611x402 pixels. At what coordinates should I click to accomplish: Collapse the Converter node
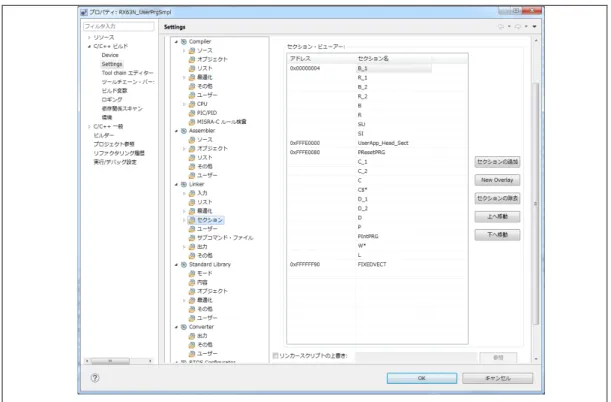tap(177, 327)
